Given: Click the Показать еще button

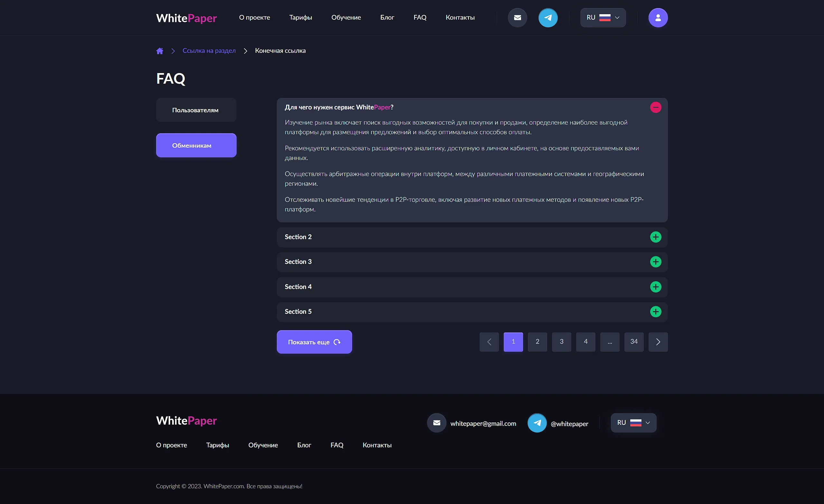Looking at the screenshot, I should coord(314,342).
